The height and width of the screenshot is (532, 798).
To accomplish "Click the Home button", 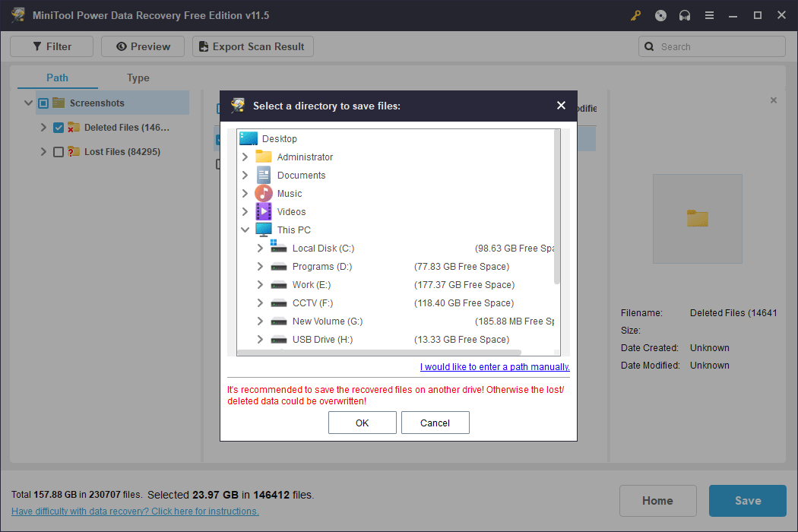I will tap(657, 500).
